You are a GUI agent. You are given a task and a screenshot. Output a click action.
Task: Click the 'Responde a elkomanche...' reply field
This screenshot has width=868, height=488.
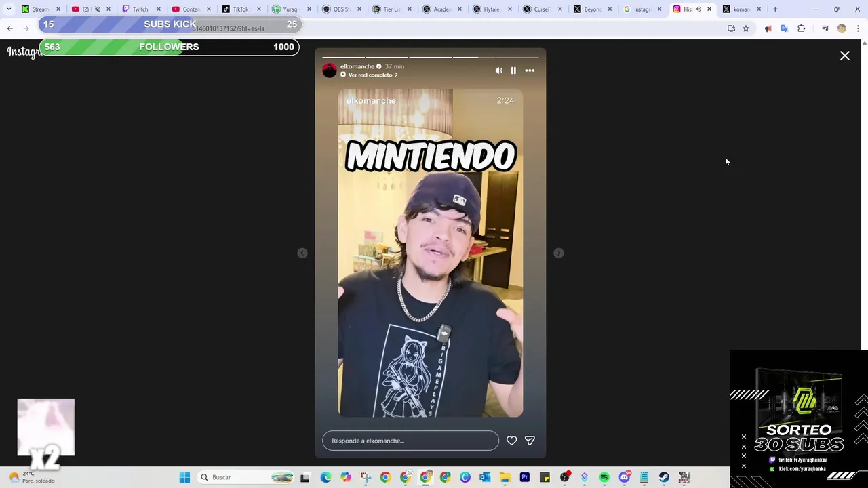tap(410, 441)
